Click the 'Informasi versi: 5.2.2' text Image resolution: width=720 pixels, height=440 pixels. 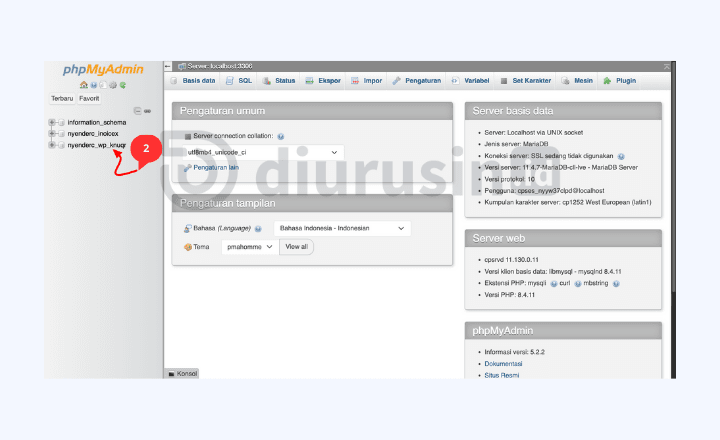pos(514,352)
